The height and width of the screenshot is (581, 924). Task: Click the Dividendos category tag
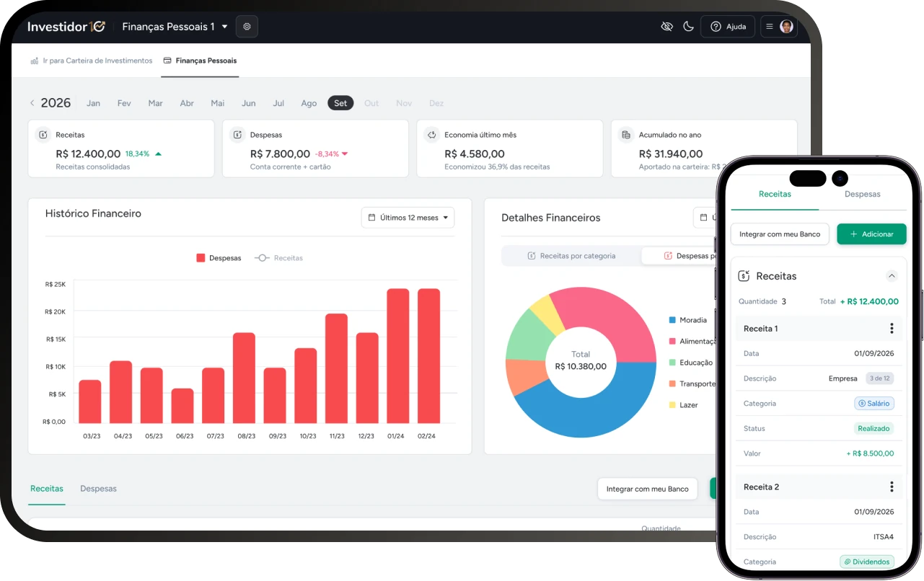tap(867, 562)
